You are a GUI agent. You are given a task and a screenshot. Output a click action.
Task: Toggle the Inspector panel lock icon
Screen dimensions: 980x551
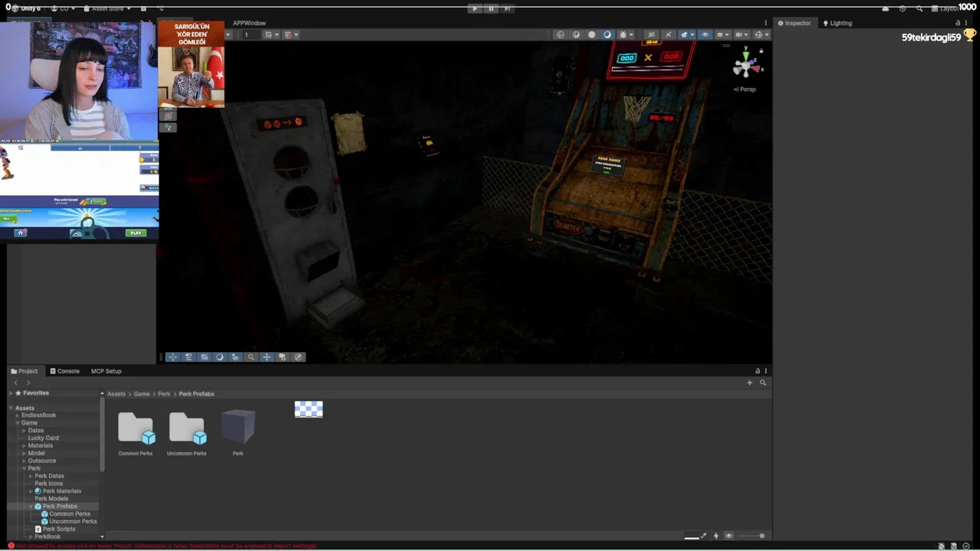click(x=957, y=23)
